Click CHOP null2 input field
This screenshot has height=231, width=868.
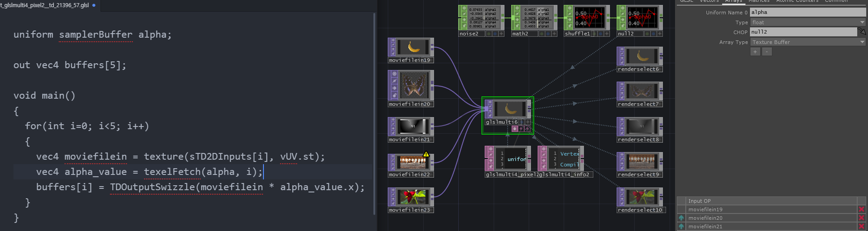(x=803, y=32)
